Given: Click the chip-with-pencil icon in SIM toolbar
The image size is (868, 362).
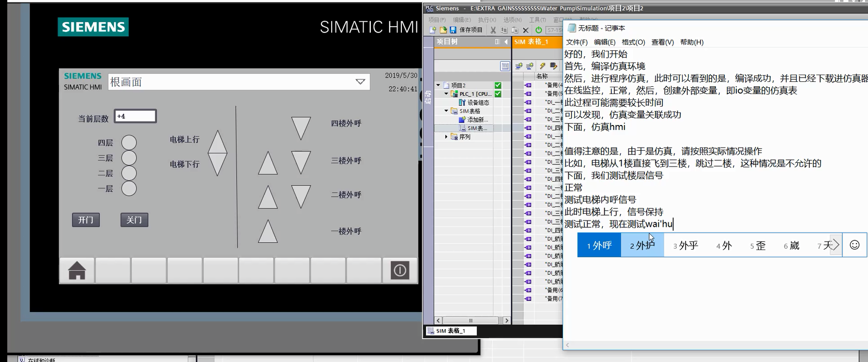Looking at the screenshot, I should pyautogui.click(x=553, y=66).
